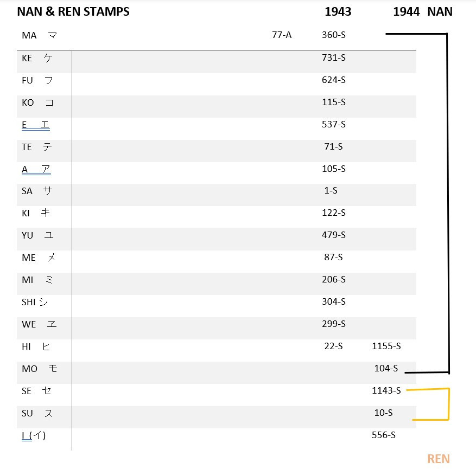Click the '1943' column header
This screenshot has height=469, width=476.
(338, 12)
